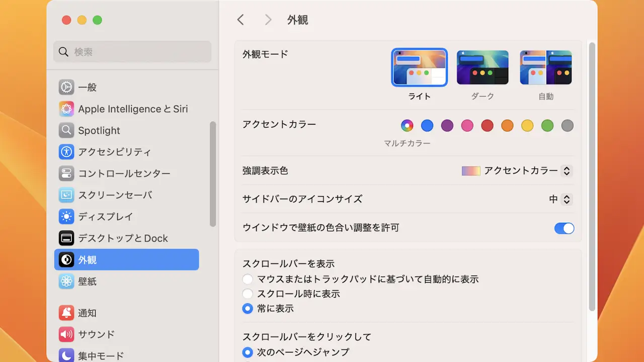
Task: Open アクセシビリティ icon in sidebar
Action: coord(66,152)
